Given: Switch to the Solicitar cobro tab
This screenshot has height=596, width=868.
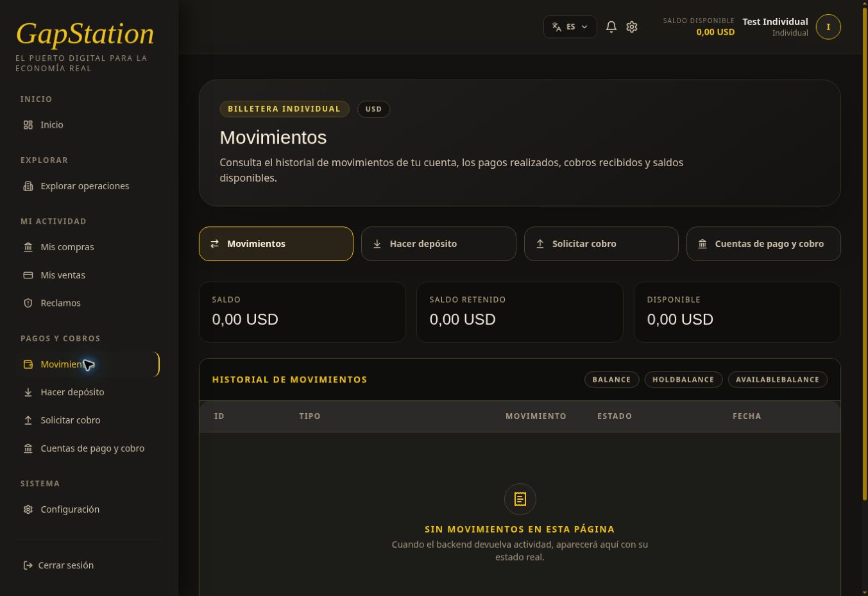Looking at the screenshot, I should (x=601, y=244).
